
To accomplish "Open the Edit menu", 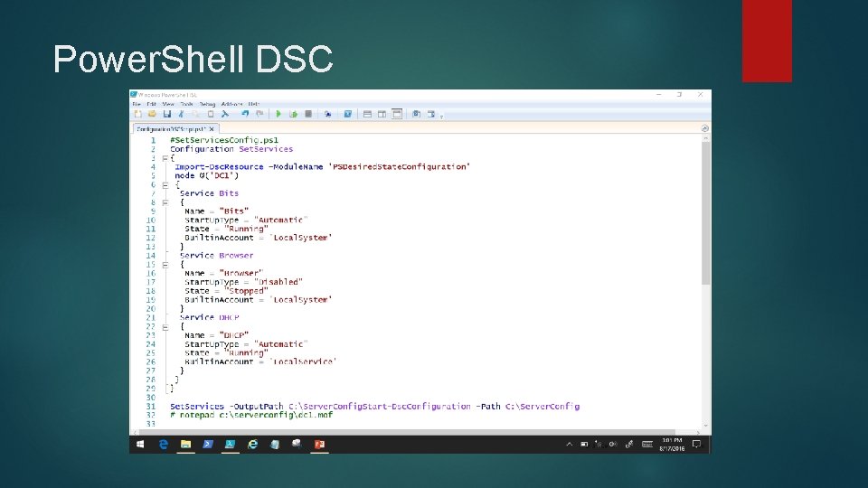I will point(151,104).
